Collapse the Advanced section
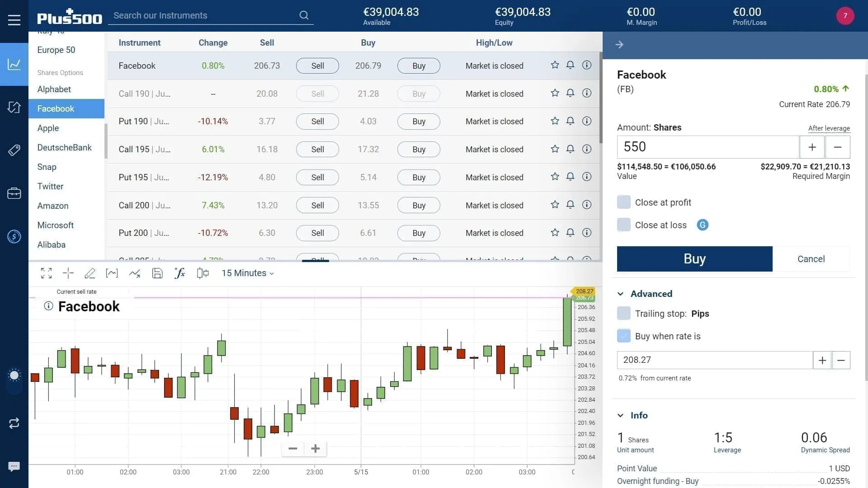 [x=621, y=294]
